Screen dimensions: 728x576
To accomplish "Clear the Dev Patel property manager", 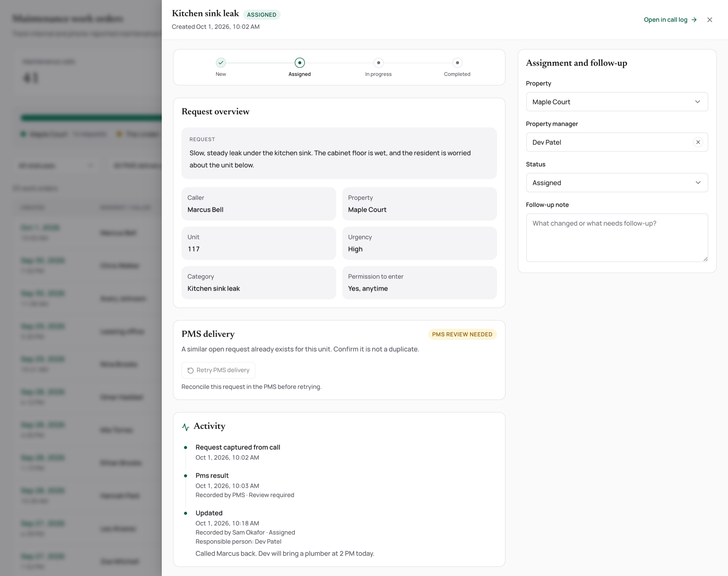I will pos(698,142).
